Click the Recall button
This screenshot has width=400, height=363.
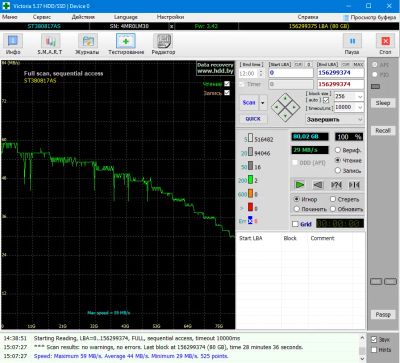383,131
